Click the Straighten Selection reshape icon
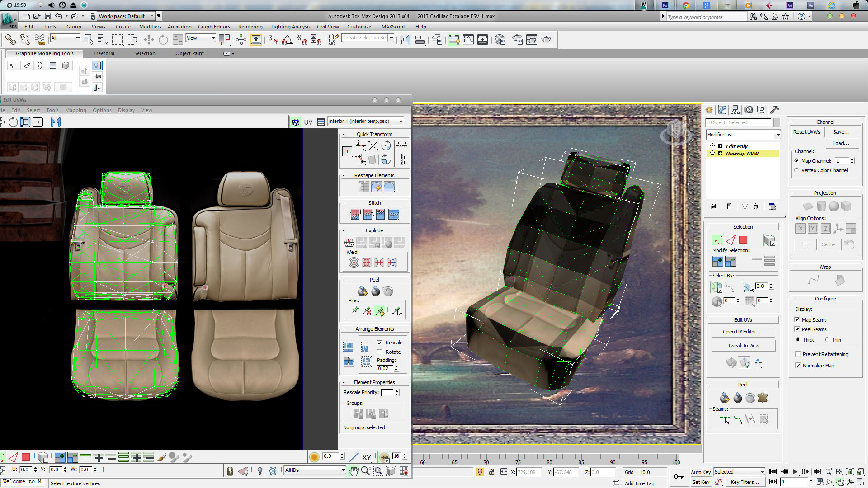 tap(364, 187)
